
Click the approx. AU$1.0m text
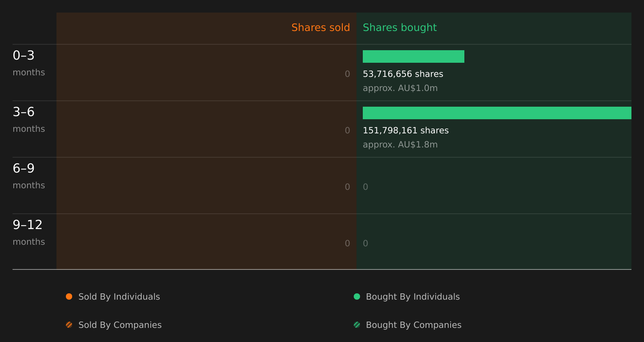400,88
